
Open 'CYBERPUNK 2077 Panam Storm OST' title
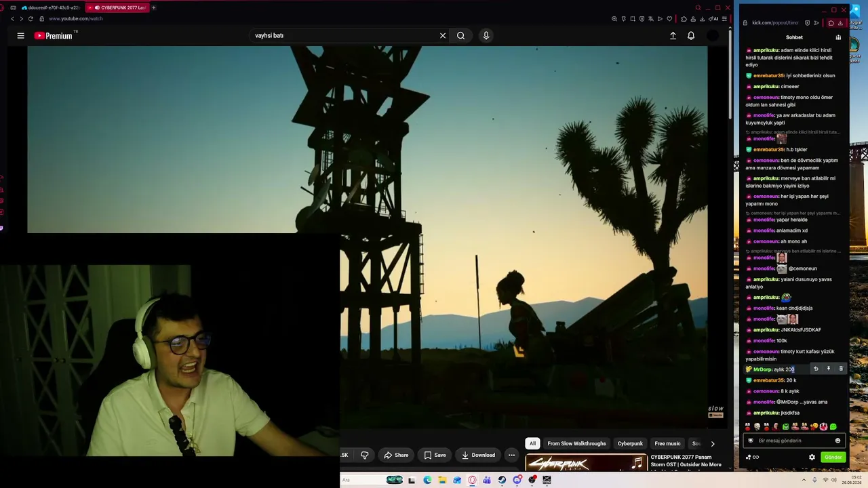tap(686, 461)
